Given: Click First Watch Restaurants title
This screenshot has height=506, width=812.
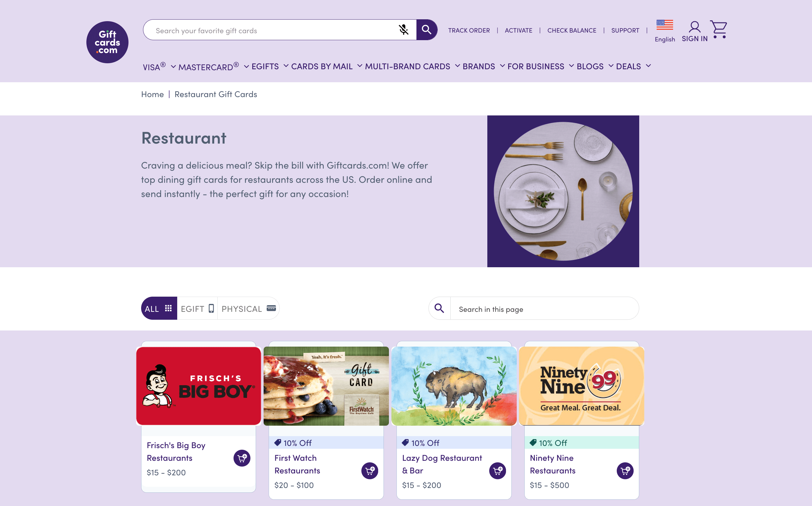Looking at the screenshot, I should coord(297,464).
